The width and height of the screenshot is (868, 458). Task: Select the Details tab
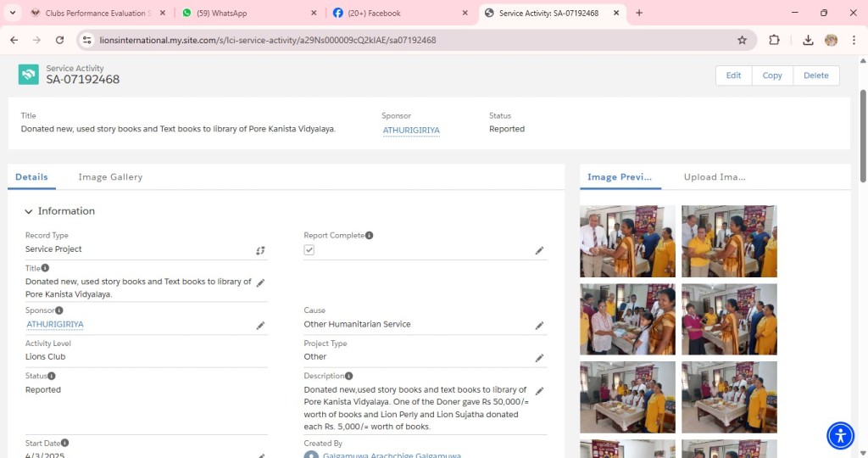(x=31, y=177)
